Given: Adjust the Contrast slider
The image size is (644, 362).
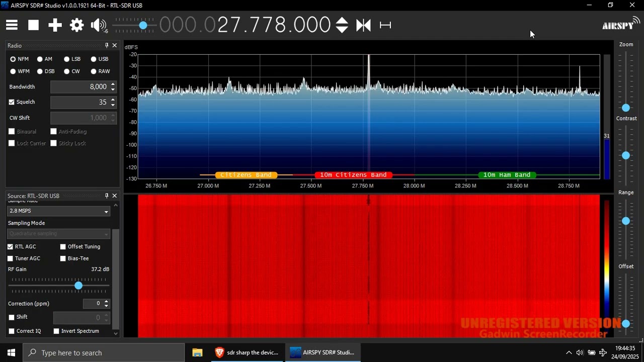Looking at the screenshot, I should coord(626,156).
